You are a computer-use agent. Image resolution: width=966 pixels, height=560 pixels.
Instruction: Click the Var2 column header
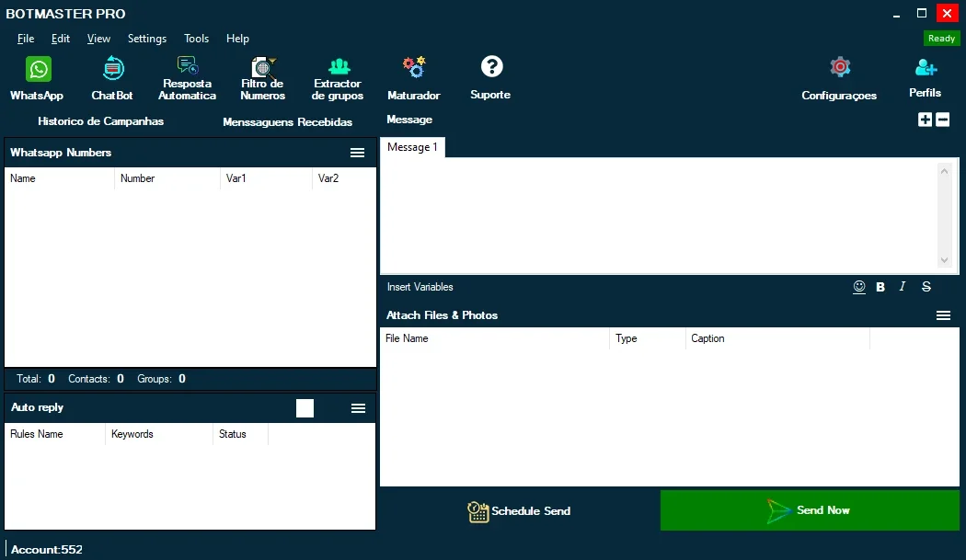tap(344, 178)
